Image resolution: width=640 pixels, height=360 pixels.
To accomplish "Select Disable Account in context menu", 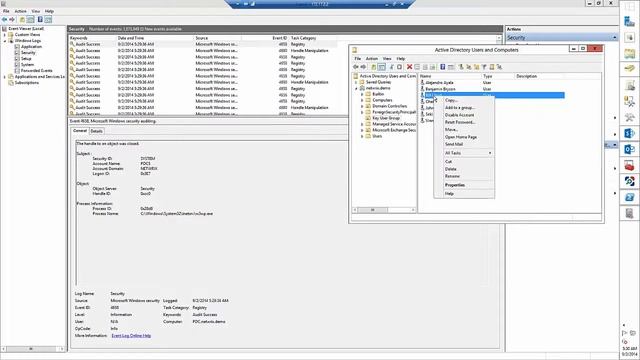I will tap(460, 115).
